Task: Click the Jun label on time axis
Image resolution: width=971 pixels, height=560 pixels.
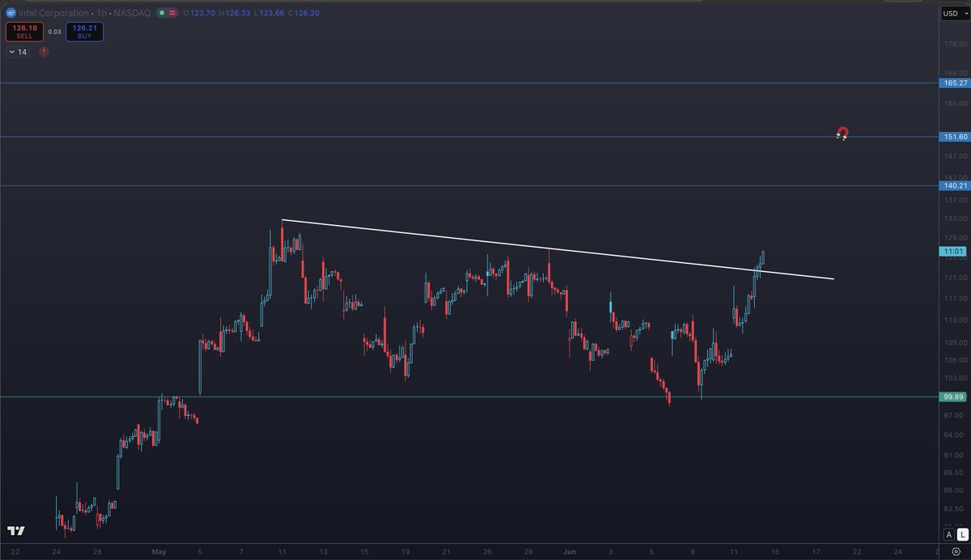Action: (x=570, y=552)
